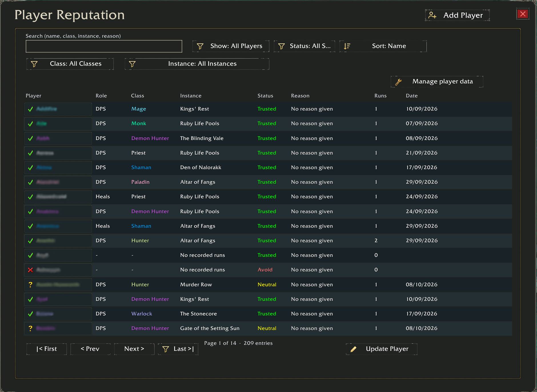The height and width of the screenshot is (392, 537).
Task: Jump to the Last page
Action: [178, 349]
